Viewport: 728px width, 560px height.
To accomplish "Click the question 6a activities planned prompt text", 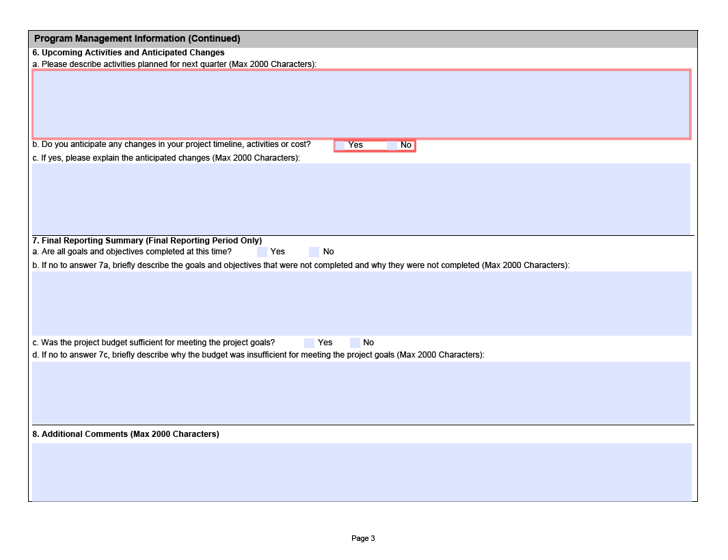I will pyautogui.click(x=174, y=64).
